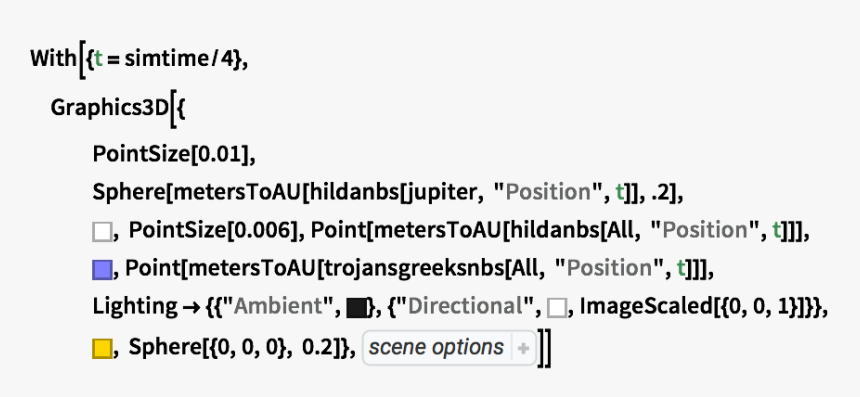Click on the Graphics3D function name
This screenshot has width=860, height=397.
[x=110, y=108]
